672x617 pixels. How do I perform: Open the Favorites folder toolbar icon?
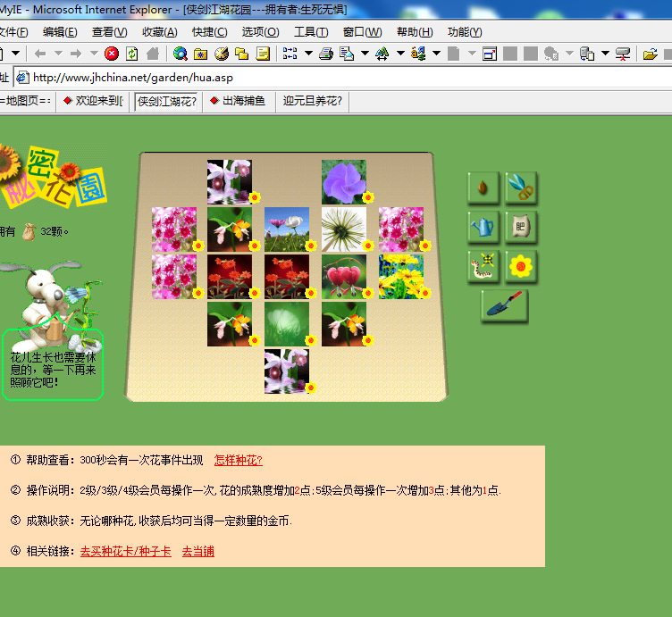tap(200, 54)
